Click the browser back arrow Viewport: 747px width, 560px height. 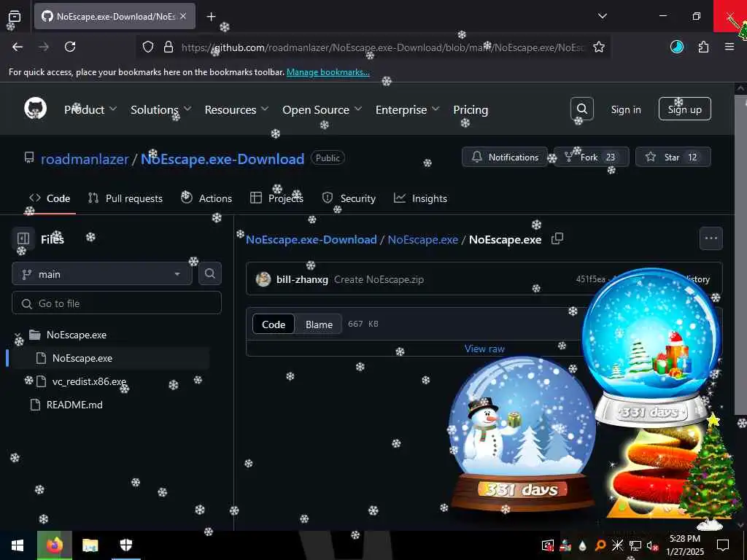tap(18, 47)
